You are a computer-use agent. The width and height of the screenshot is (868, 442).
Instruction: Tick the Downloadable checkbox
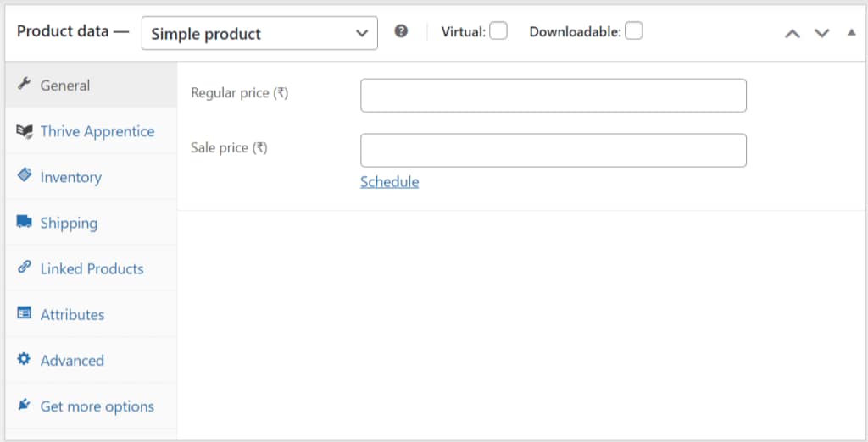tap(633, 31)
